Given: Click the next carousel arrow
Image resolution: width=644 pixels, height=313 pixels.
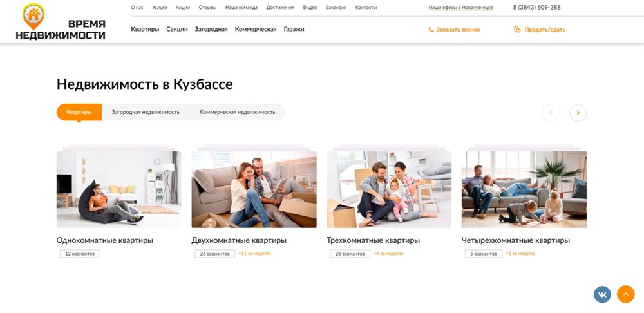Looking at the screenshot, I should (578, 113).
